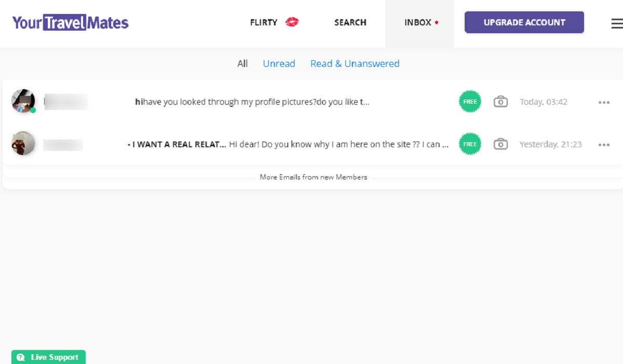Select the Read & Unanswered filter
623x364 pixels.
pyautogui.click(x=355, y=63)
